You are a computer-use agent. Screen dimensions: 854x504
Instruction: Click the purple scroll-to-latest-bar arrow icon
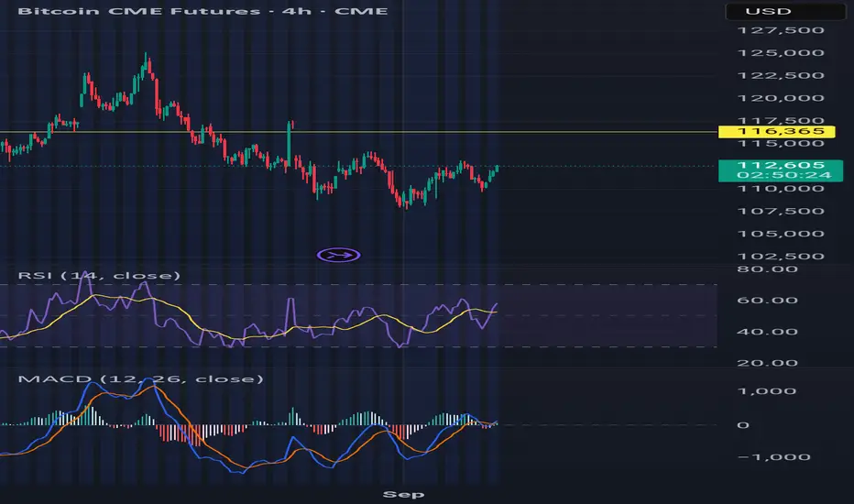pos(338,255)
